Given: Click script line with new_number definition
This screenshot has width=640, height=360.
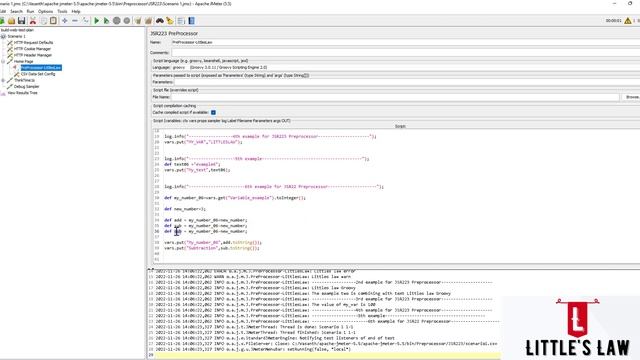Looking at the screenshot, I should 185,209.
